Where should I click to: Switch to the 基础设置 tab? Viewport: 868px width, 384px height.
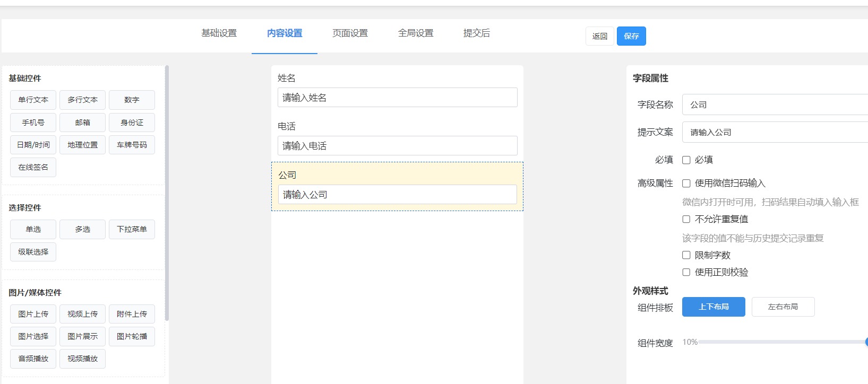[x=219, y=33]
